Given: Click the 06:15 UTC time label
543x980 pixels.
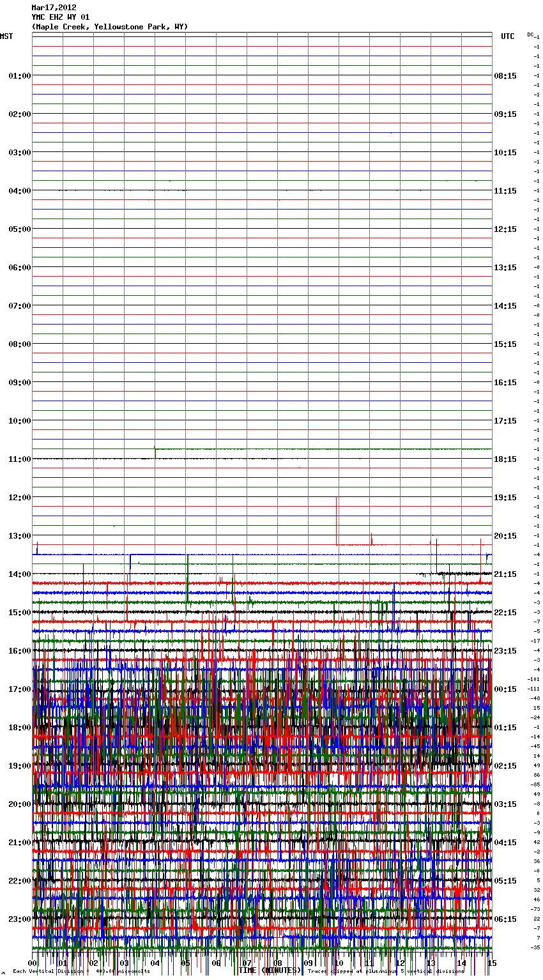Looking at the screenshot, I should click(x=505, y=919).
